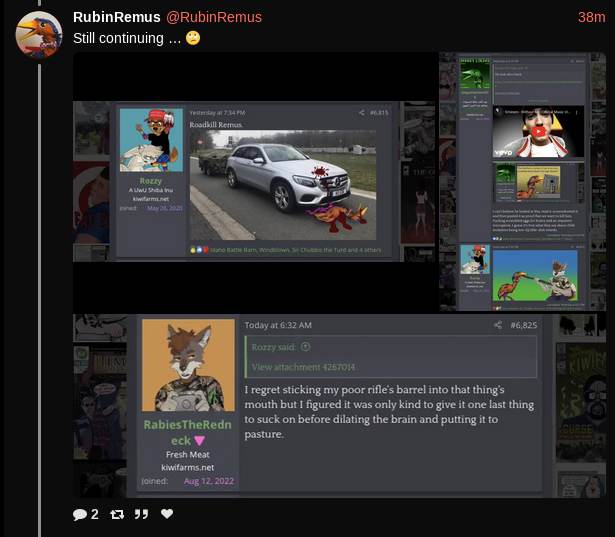Click the RubinRemus display name
The height and width of the screenshot is (537, 615).
[x=117, y=17]
